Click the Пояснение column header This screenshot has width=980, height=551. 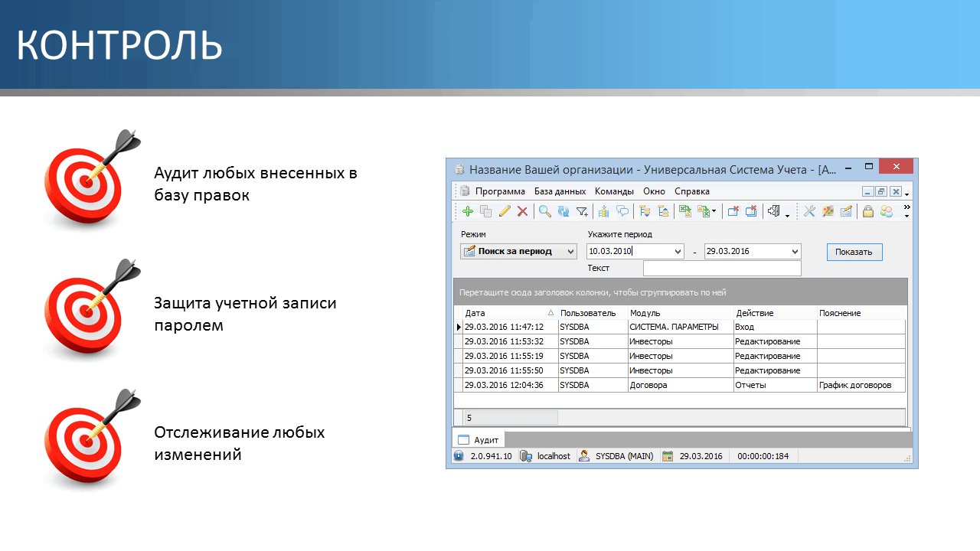pos(861,313)
